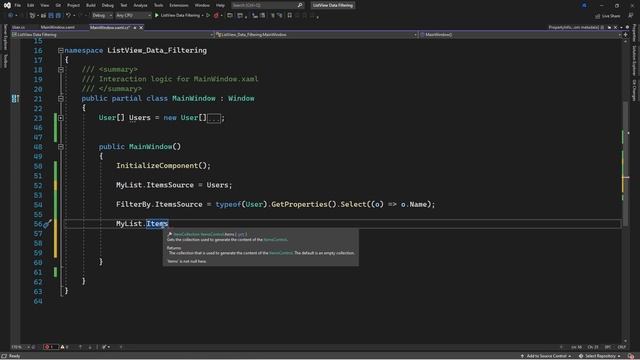Click Add to Source Control

tap(546, 356)
